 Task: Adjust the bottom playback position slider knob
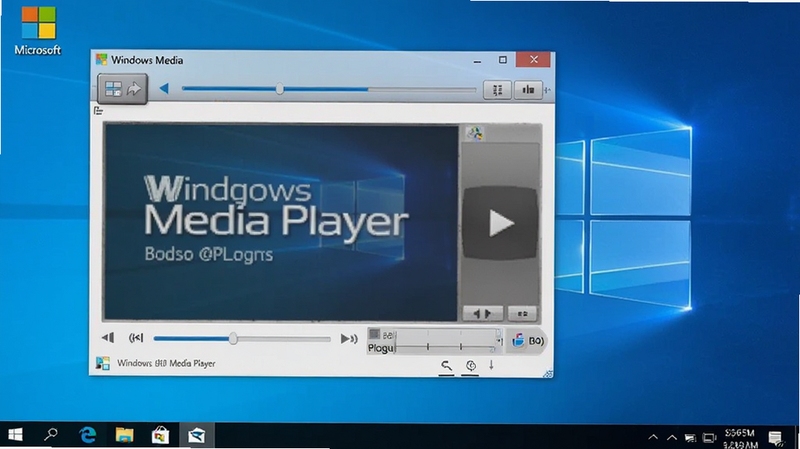coord(233,338)
